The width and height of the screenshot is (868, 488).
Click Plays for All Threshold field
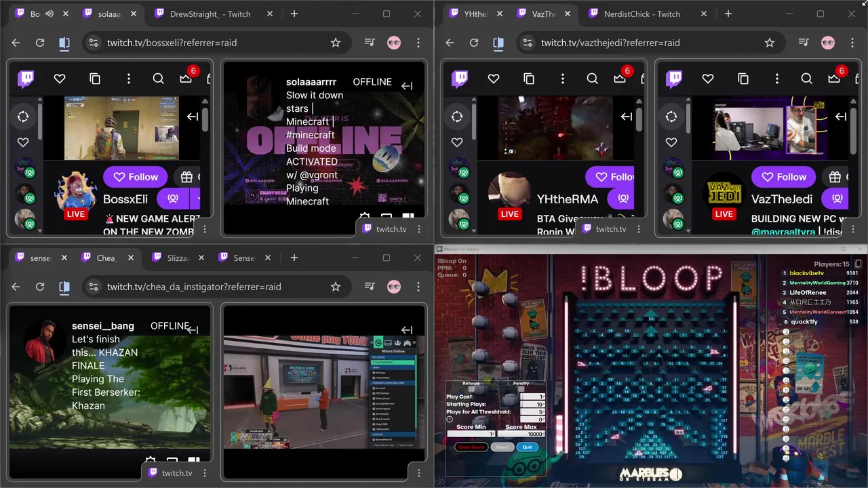532,412
